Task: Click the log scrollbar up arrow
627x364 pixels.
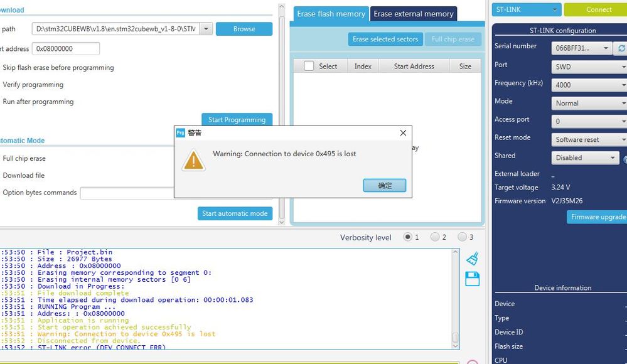Action: pyautogui.click(x=455, y=252)
